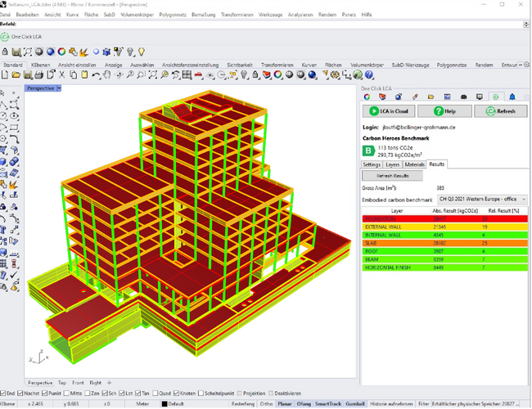The height and width of the screenshot is (409, 532).
Task: Click the blue cube icon in upper toolbar
Action: tap(107, 52)
